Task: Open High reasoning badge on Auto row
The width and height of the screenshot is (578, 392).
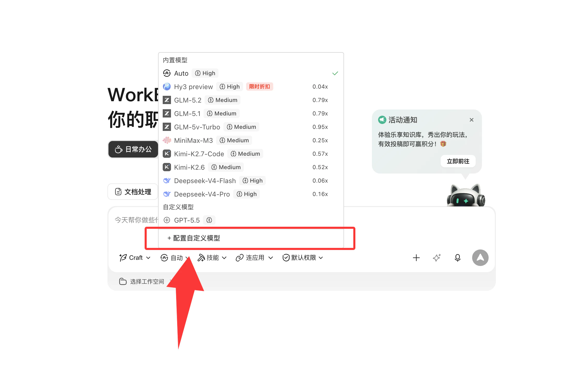Action: 205,73
